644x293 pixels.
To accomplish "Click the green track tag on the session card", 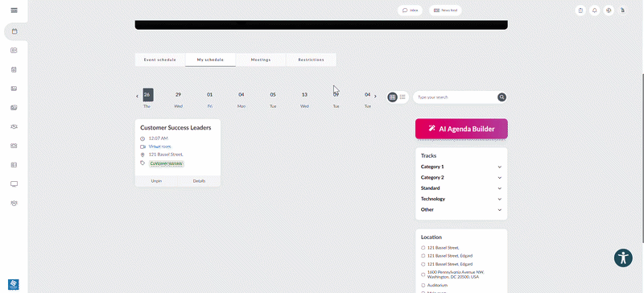I will coord(167,163).
